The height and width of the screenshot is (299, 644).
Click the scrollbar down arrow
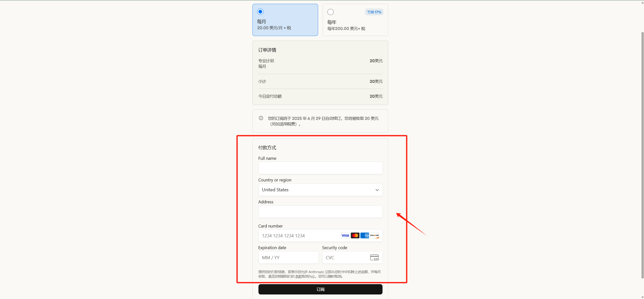click(642, 297)
